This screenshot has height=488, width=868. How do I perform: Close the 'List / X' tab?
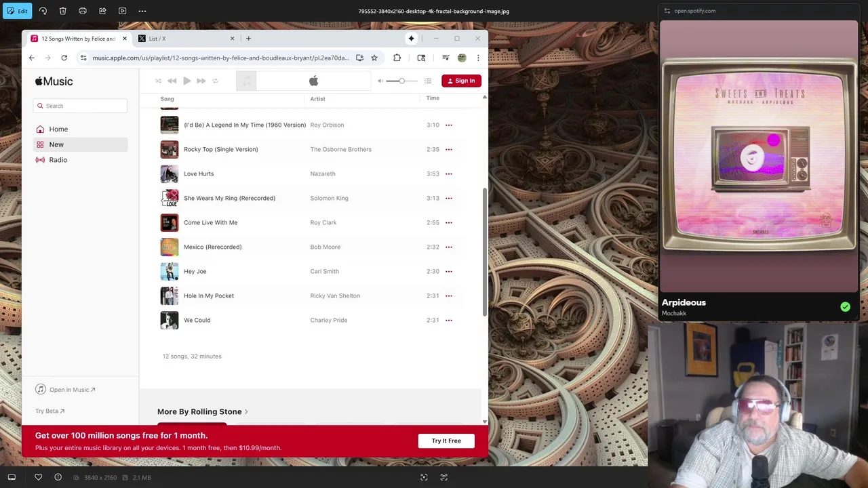[232, 39]
